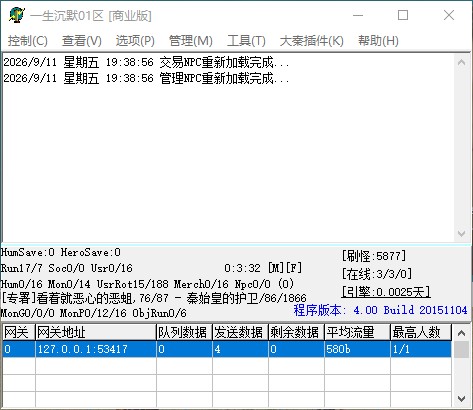473x410 pixels.
Task: Click the Hum0/16 Mon0/14 status line
Action: point(147,284)
